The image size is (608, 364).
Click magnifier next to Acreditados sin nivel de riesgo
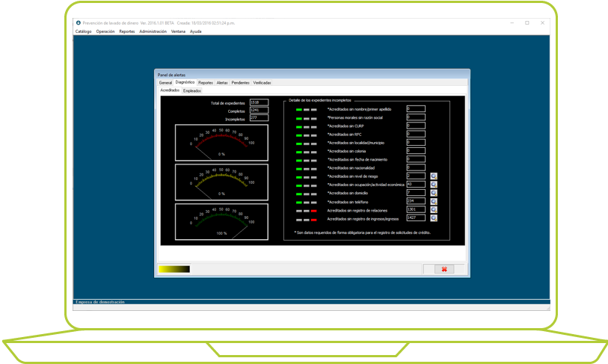(x=433, y=176)
